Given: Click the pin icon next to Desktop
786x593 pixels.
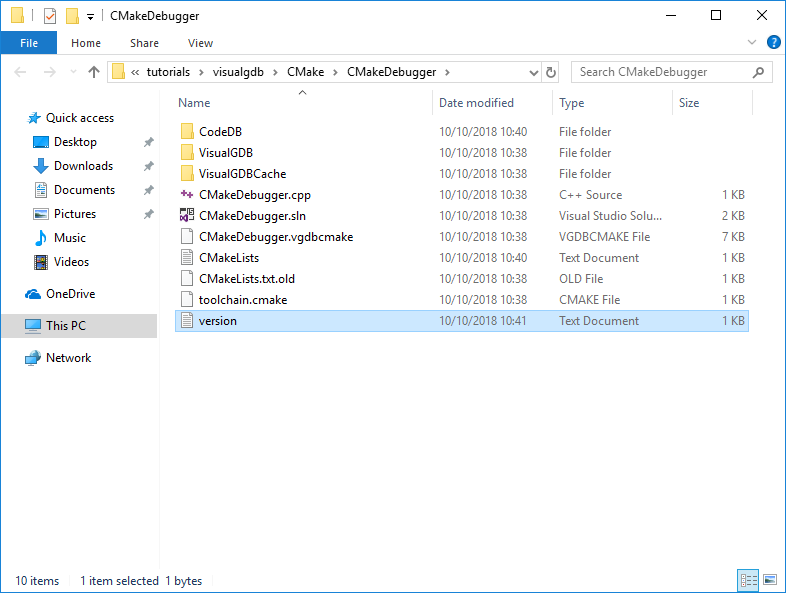Looking at the screenshot, I should pos(148,142).
